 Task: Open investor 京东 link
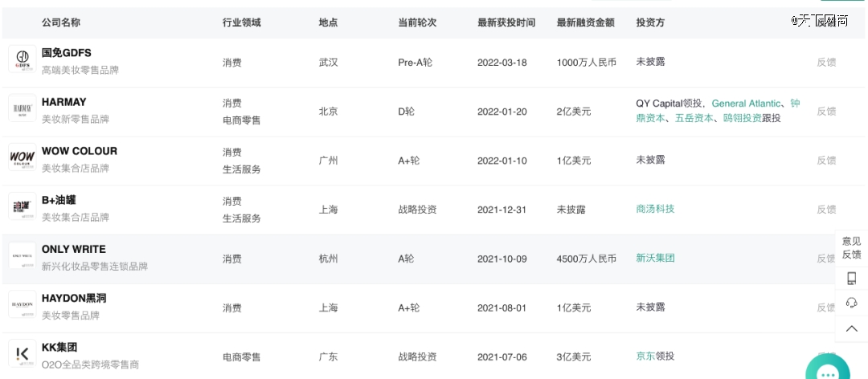[x=645, y=356]
